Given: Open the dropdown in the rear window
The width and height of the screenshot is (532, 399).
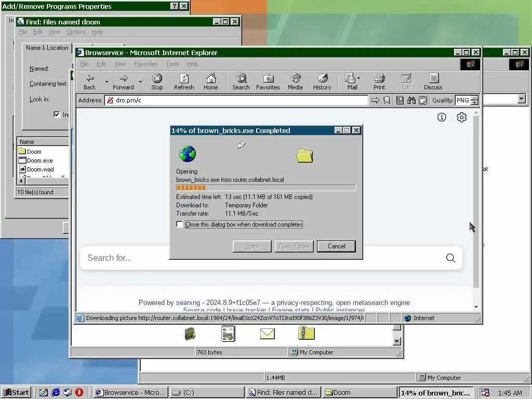Looking at the screenshot, I should coord(522,99).
